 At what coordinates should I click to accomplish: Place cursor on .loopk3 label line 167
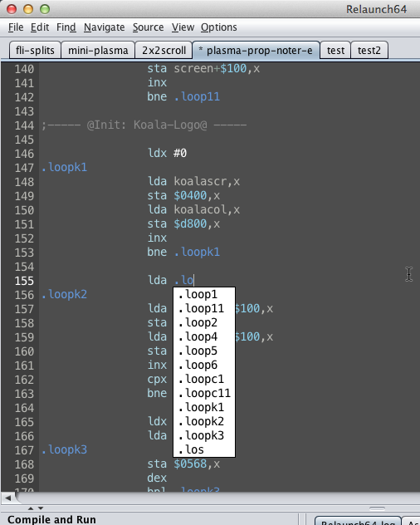(x=64, y=449)
